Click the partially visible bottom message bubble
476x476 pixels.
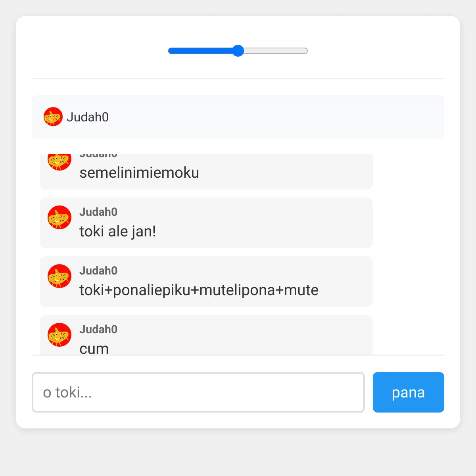click(x=206, y=335)
